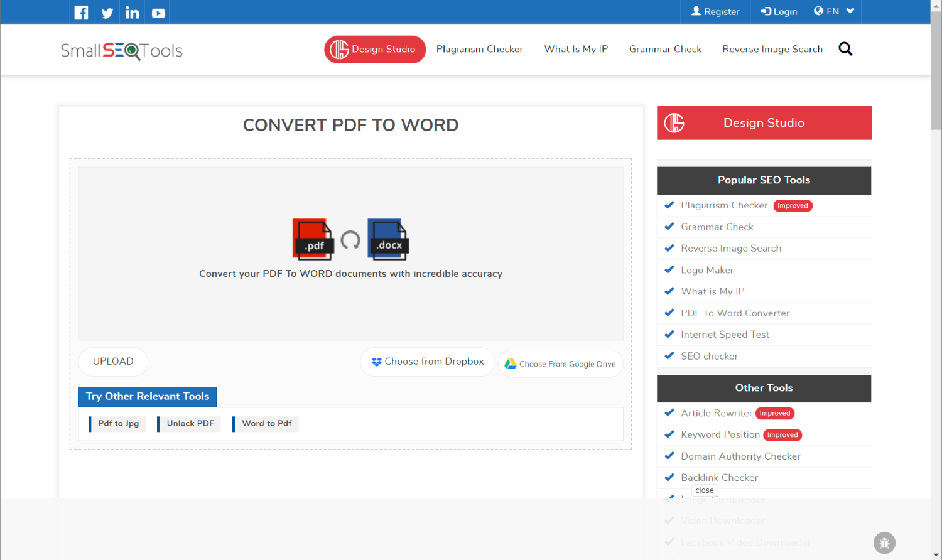Click the convert arrows icon
The image size is (942, 560).
[x=350, y=240]
